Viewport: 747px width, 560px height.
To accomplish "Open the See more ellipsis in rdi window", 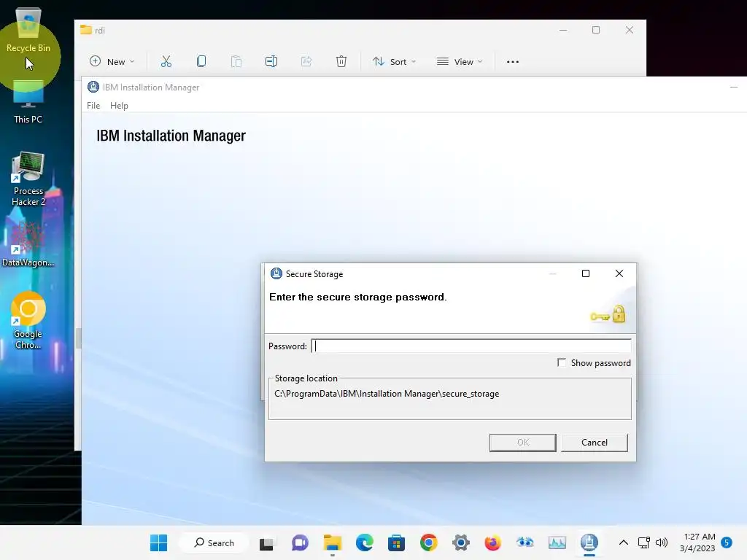I will pyautogui.click(x=513, y=62).
